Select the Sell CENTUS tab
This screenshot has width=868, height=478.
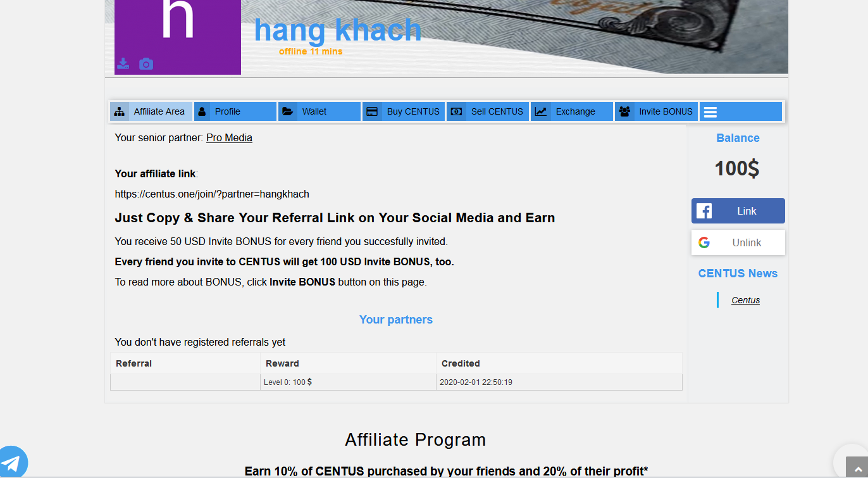pos(488,111)
